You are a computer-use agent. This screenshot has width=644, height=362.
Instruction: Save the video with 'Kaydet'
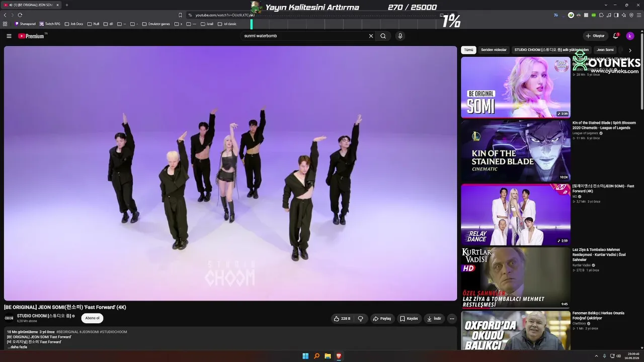409,319
